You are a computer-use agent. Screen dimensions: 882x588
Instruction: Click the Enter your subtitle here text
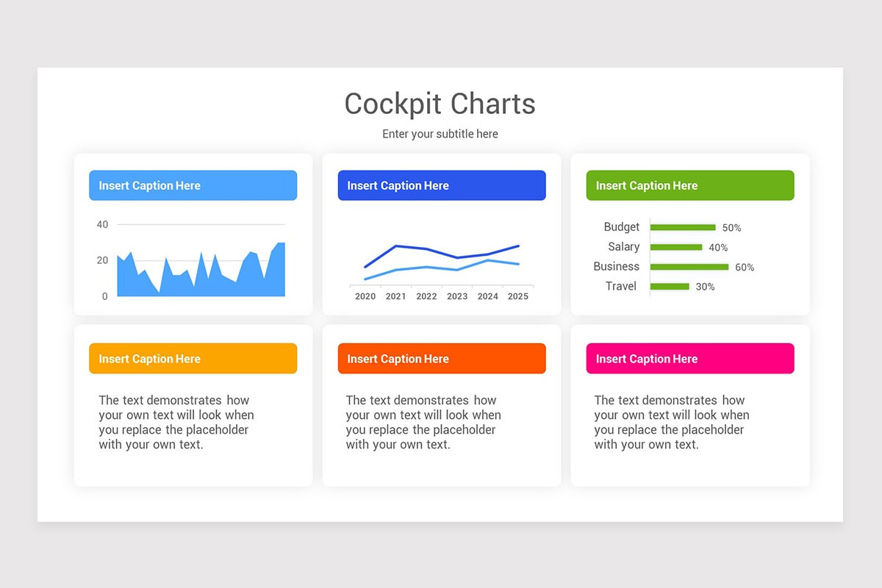click(440, 134)
